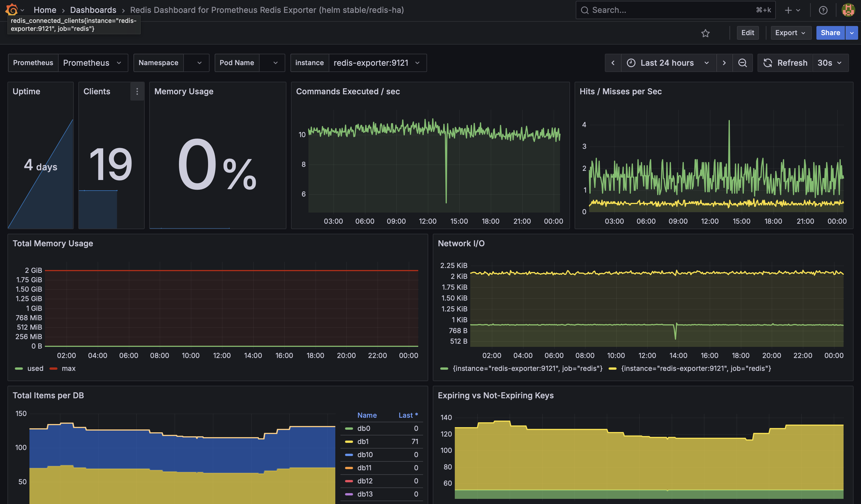Expand the Namespace variable dropdown

(196, 63)
